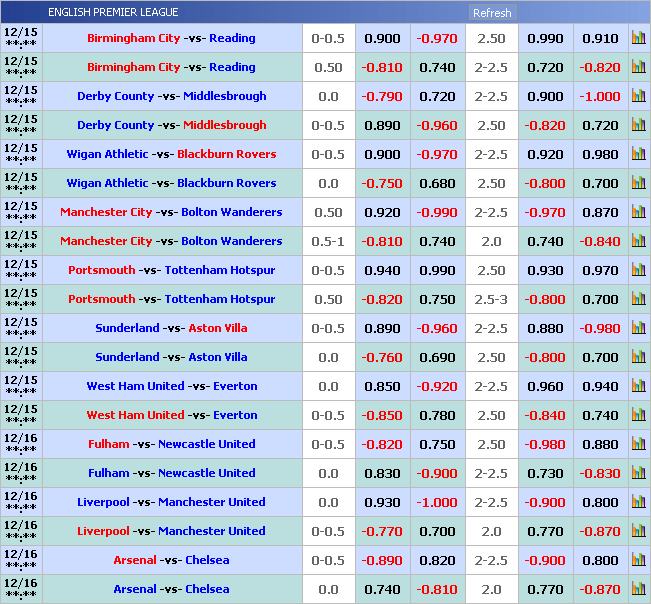651x604 pixels.
Task: Click chart icon for Fulham 0-0.5 handicap row
Action: (x=638, y=444)
